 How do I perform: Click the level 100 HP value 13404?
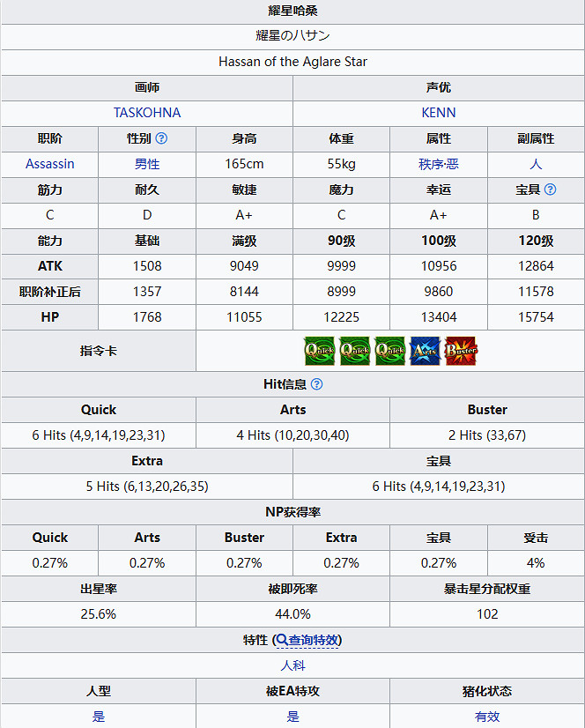439,317
